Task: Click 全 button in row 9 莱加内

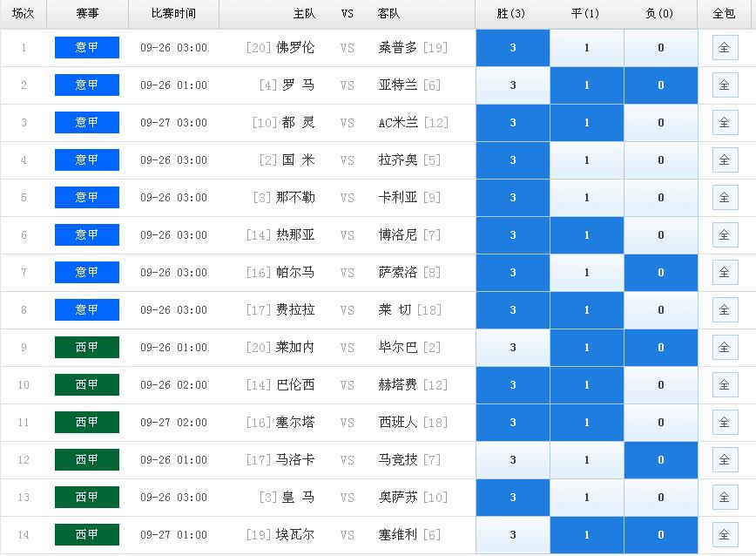Action: pyautogui.click(x=725, y=348)
